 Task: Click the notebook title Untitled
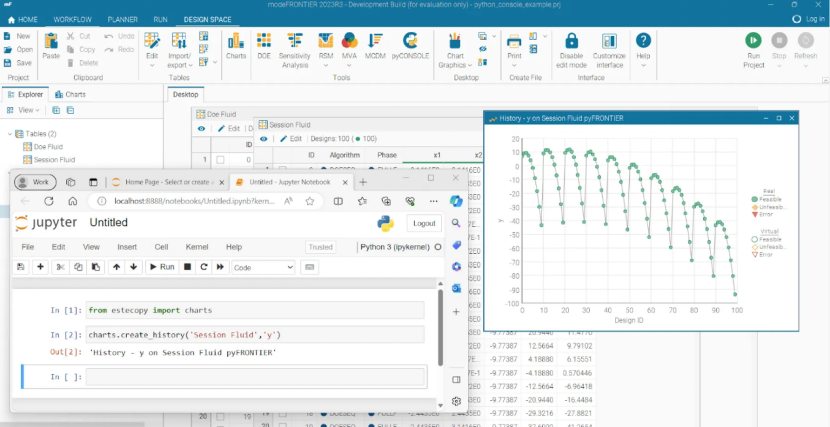(x=109, y=223)
